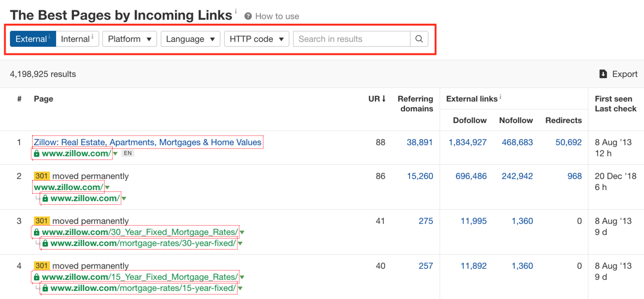Click the search magnifier icon button
644x299 pixels.
[419, 39]
